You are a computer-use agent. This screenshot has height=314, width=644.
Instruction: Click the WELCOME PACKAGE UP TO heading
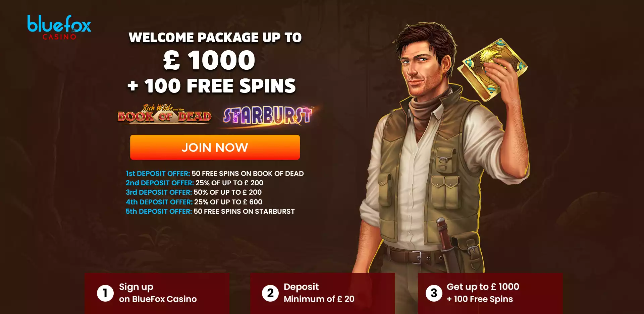pos(215,38)
